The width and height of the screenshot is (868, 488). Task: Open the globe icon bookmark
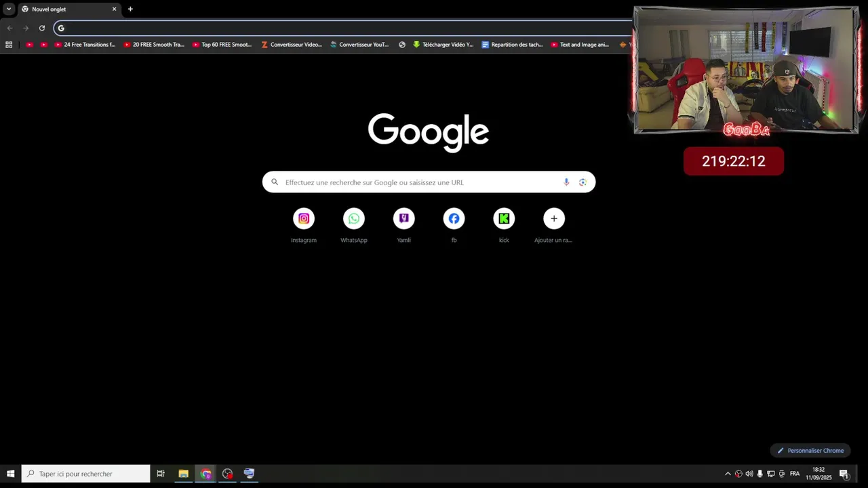point(402,45)
